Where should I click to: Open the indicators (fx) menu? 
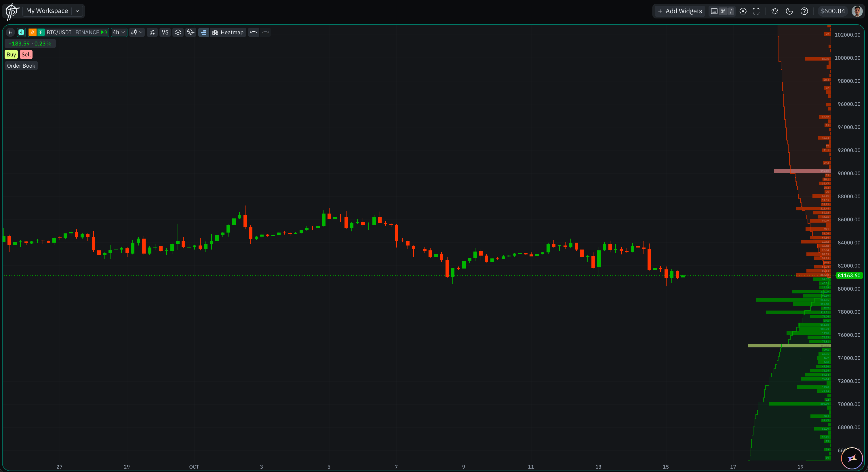tap(152, 32)
